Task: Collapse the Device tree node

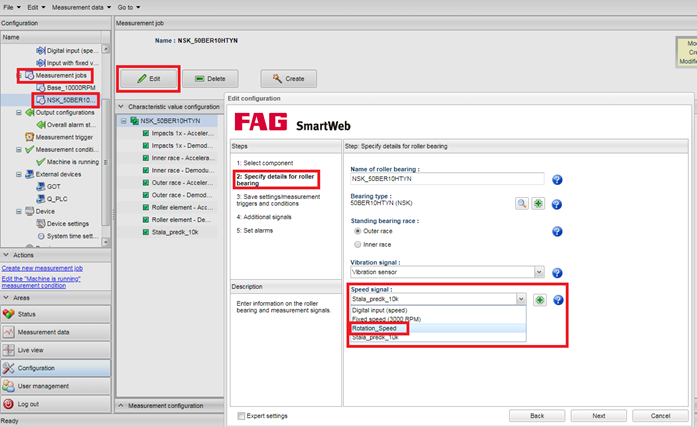Action: [x=19, y=212]
